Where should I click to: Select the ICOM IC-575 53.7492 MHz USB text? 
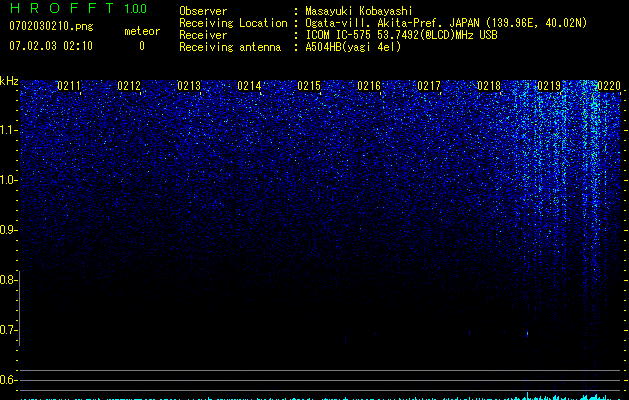click(401, 35)
